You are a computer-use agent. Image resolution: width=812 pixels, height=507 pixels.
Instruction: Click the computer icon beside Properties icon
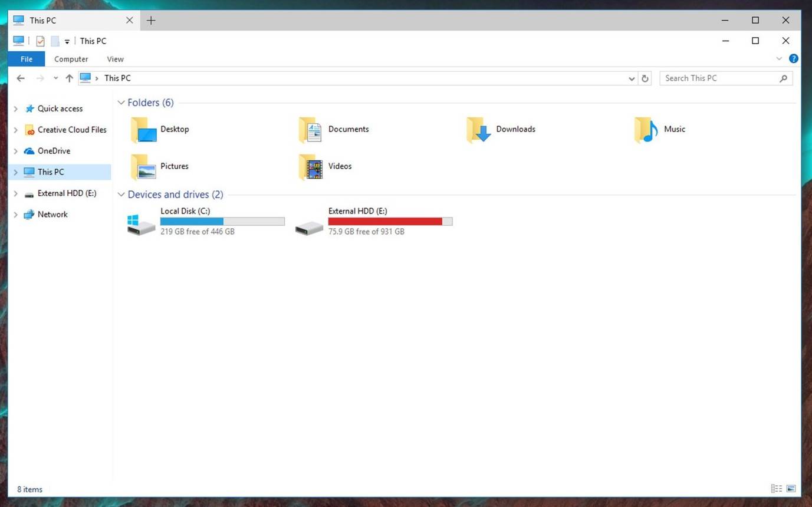click(x=18, y=41)
